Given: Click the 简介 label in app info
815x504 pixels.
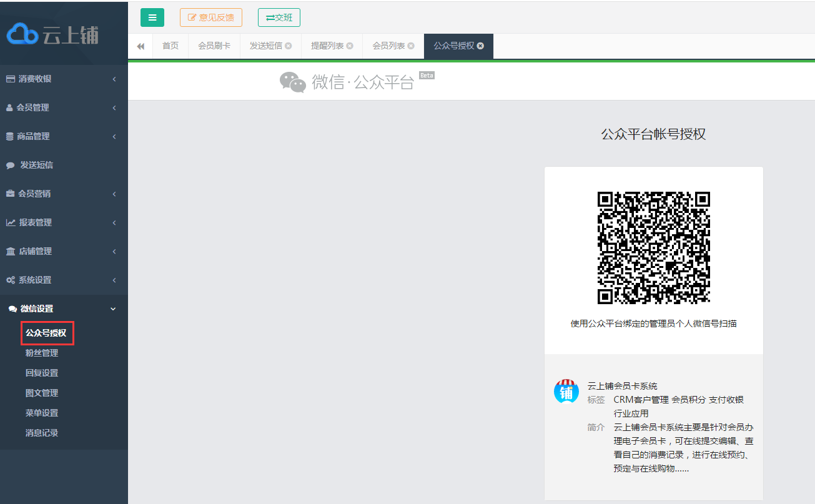Looking at the screenshot, I should click(596, 427).
